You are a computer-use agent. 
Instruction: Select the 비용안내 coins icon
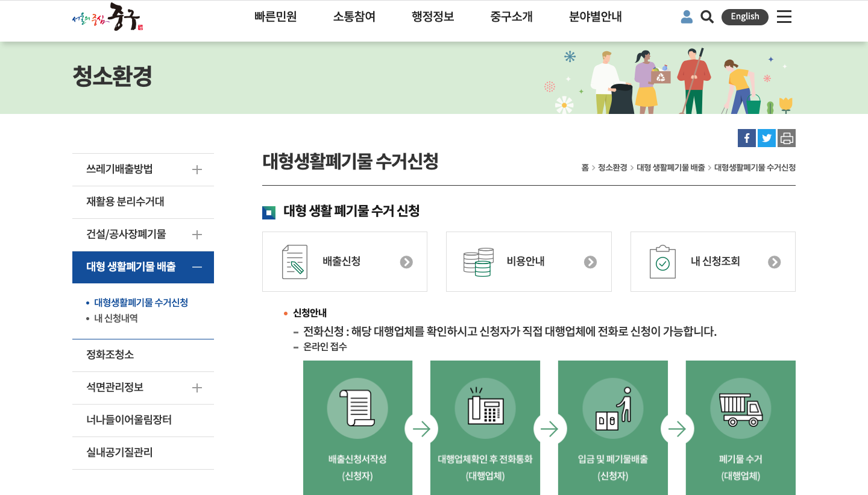tap(478, 261)
